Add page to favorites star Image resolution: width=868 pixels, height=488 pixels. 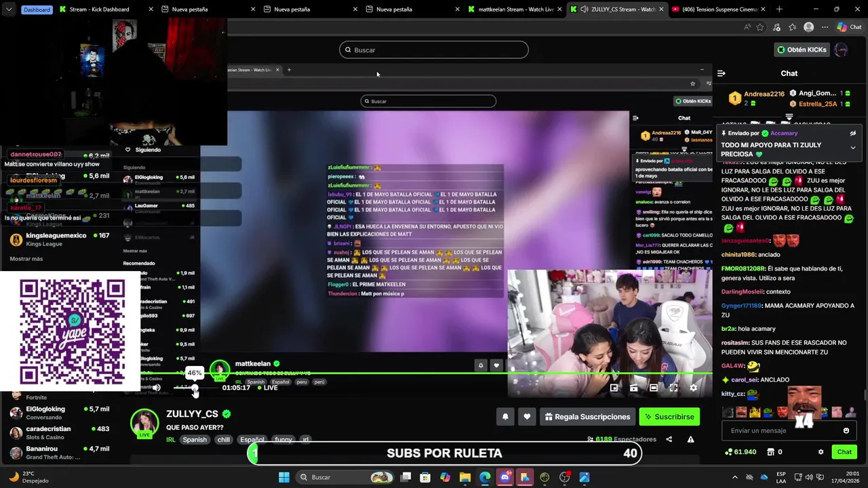coord(760,27)
